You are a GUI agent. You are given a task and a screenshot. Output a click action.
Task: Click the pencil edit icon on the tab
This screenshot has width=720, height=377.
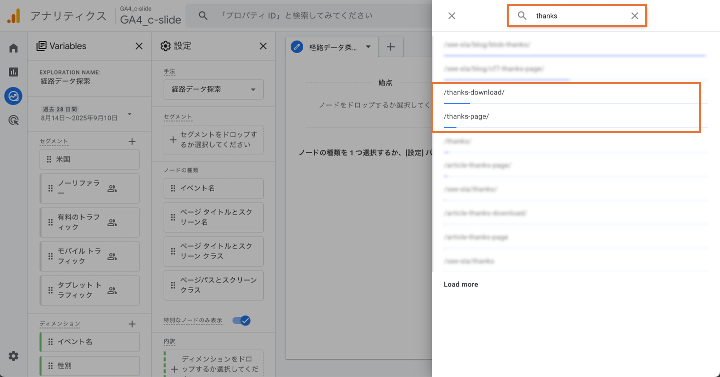297,47
